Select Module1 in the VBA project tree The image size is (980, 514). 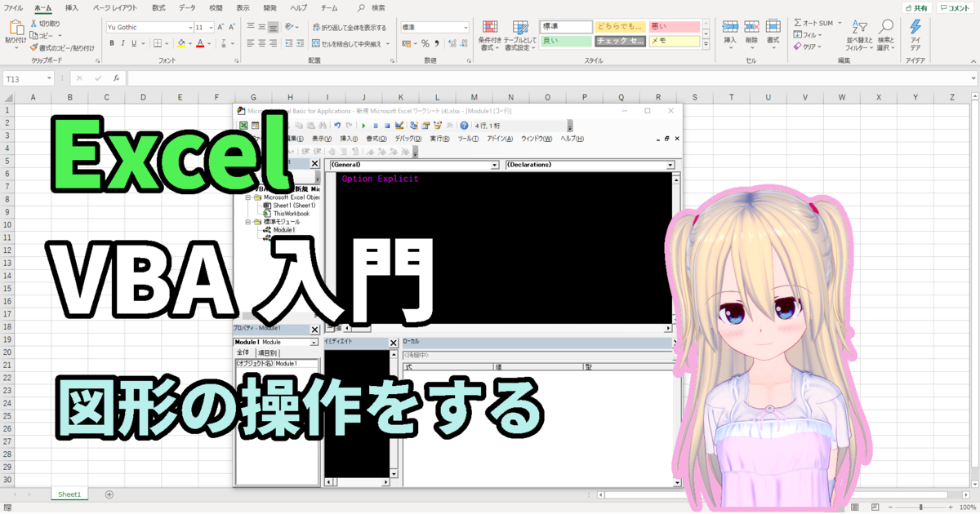[284, 230]
